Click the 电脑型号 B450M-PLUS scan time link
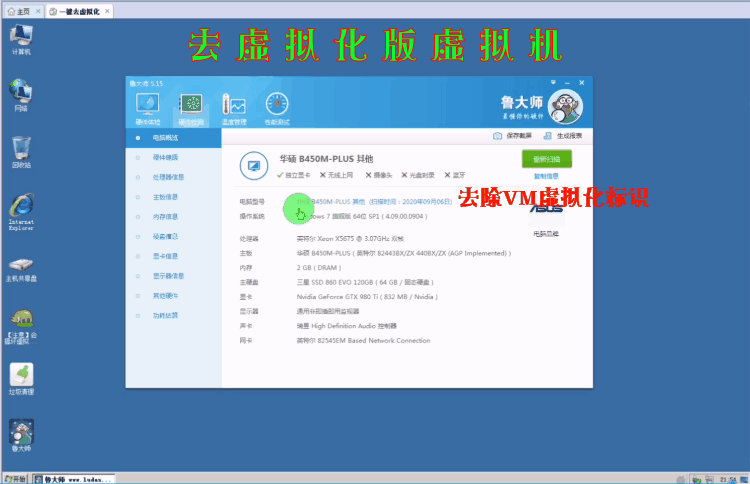Viewport: 750px width, 484px height. pyautogui.click(x=374, y=202)
